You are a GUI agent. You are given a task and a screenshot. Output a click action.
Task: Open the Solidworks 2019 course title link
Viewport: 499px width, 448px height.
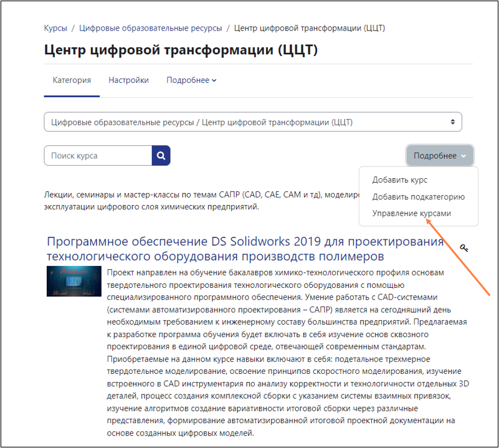tap(245, 249)
